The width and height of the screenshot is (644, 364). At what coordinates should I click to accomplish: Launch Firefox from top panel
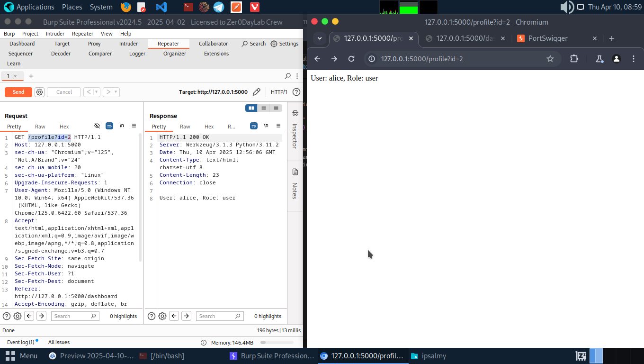pos(126,7)
